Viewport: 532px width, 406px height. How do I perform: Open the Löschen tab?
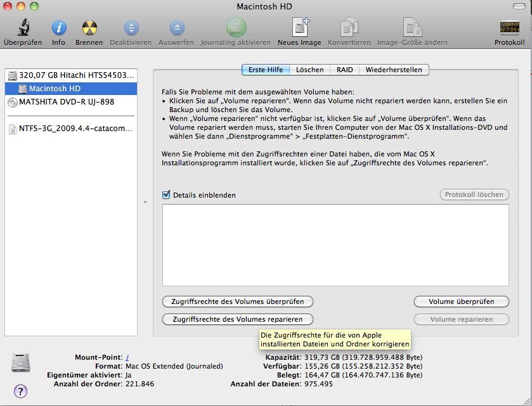pos(310,70)
